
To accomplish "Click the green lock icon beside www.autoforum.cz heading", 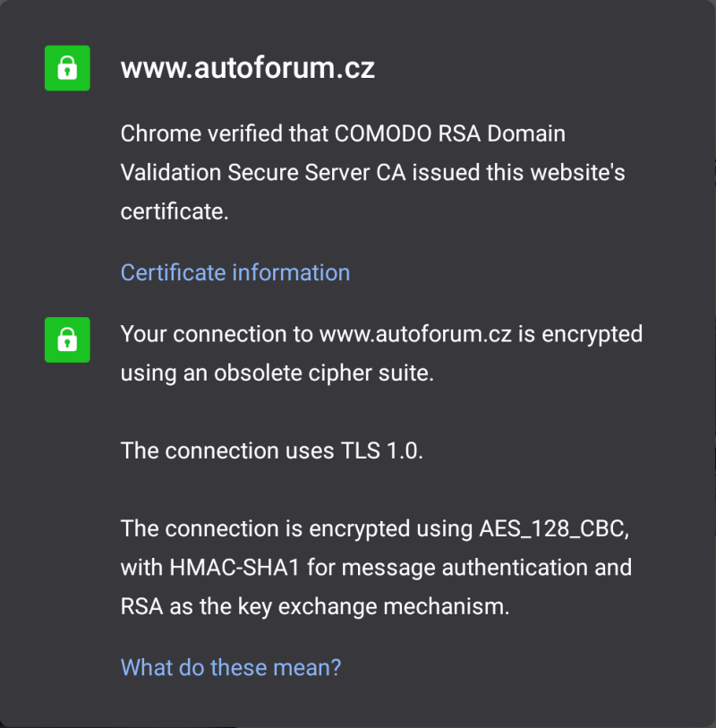I will coord(67,68).
